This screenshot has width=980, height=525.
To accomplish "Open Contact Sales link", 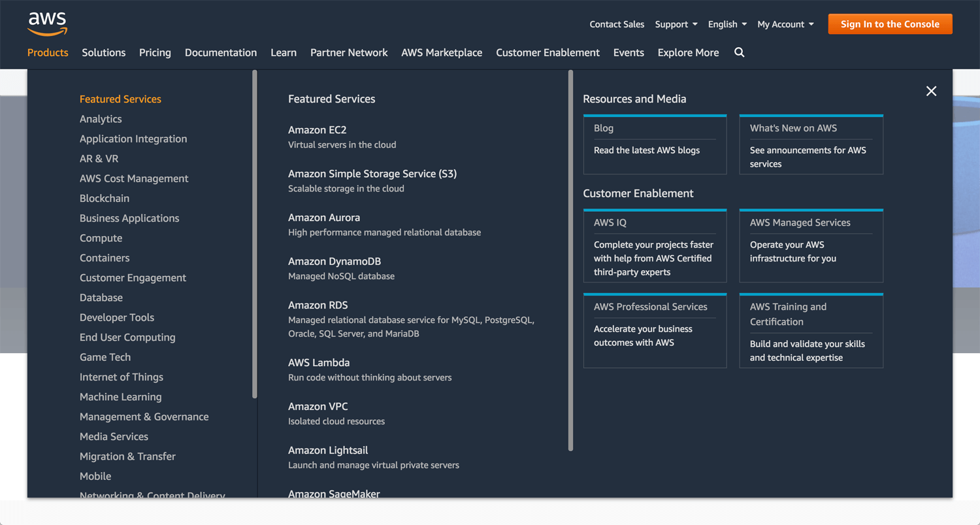I will coord(617,24).
